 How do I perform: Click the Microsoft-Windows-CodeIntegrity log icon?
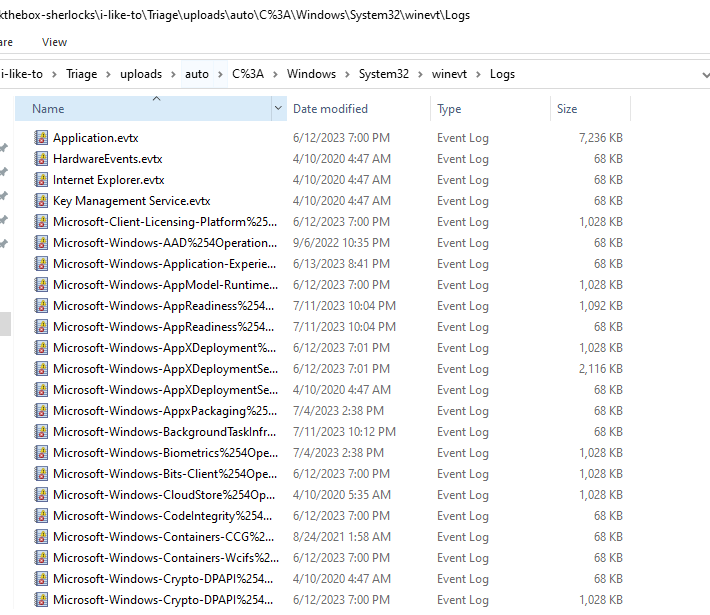pyautogui.click(x=41, y=516)
